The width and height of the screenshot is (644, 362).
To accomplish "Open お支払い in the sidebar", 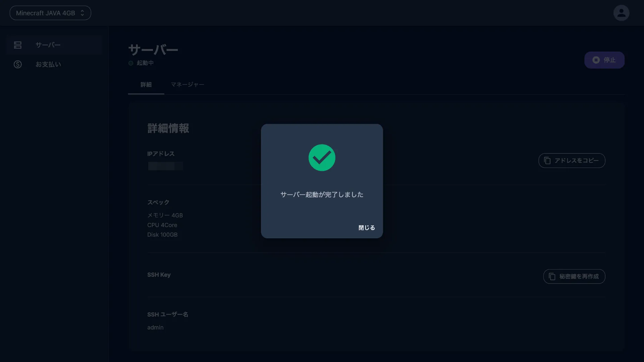I will 54,64.
